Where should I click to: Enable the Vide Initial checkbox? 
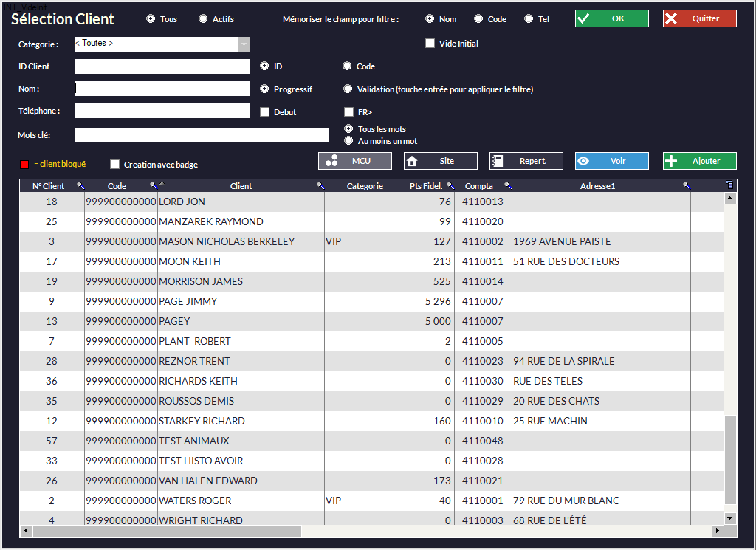pyautogui.click(x=430, y=44)
